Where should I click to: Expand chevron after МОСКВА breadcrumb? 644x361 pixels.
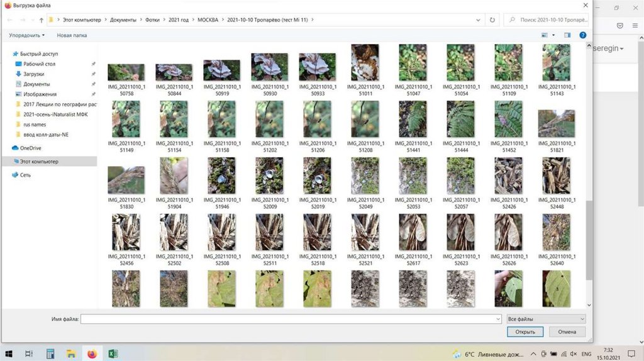pos(223,19)
